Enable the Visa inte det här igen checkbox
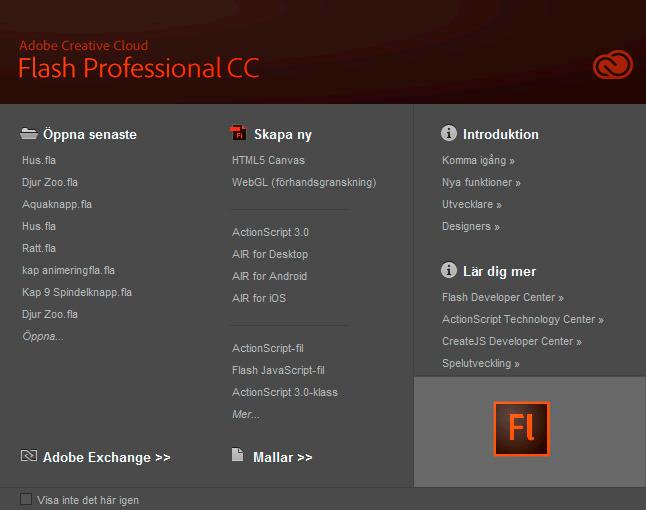646x510 pixels. pos(26,499)
